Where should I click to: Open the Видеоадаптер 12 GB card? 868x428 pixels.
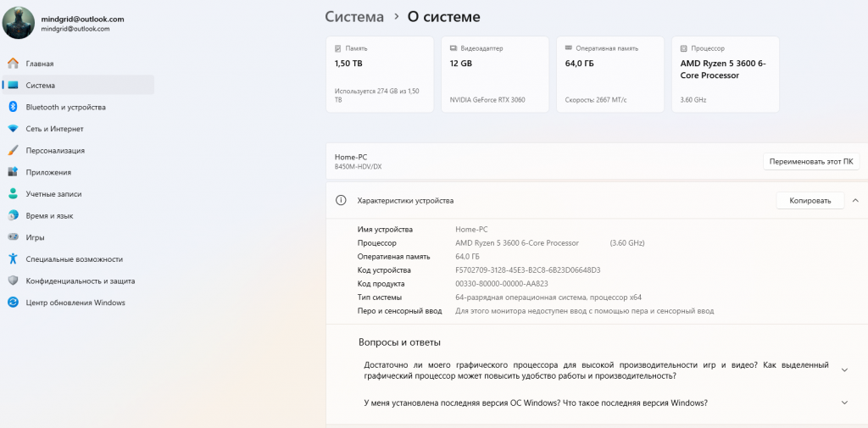pyautogui.click(x=494, y=75)
